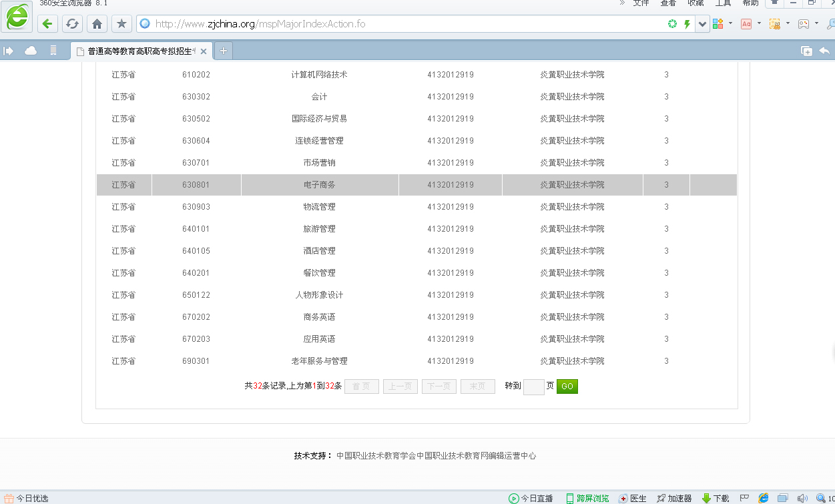835x504 pixels.
Task: Click 加速器 accelerator in status bar
Action: point(674,498)
